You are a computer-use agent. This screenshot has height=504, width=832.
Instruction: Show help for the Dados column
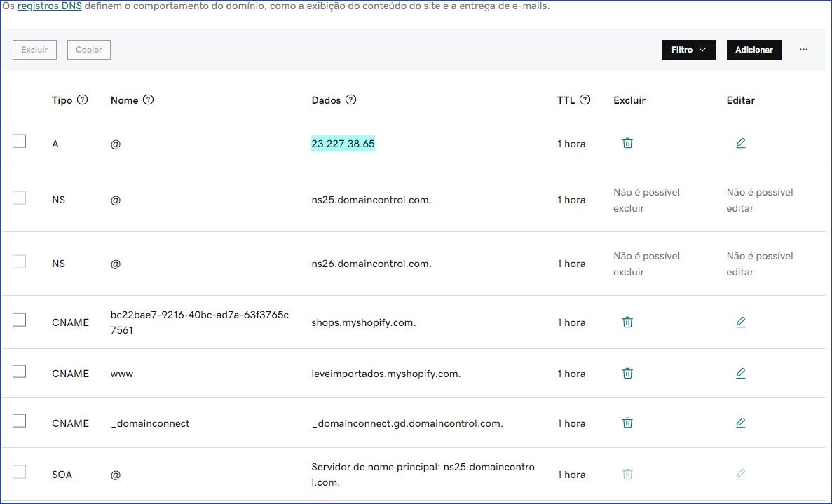click(x=350, y=100)
